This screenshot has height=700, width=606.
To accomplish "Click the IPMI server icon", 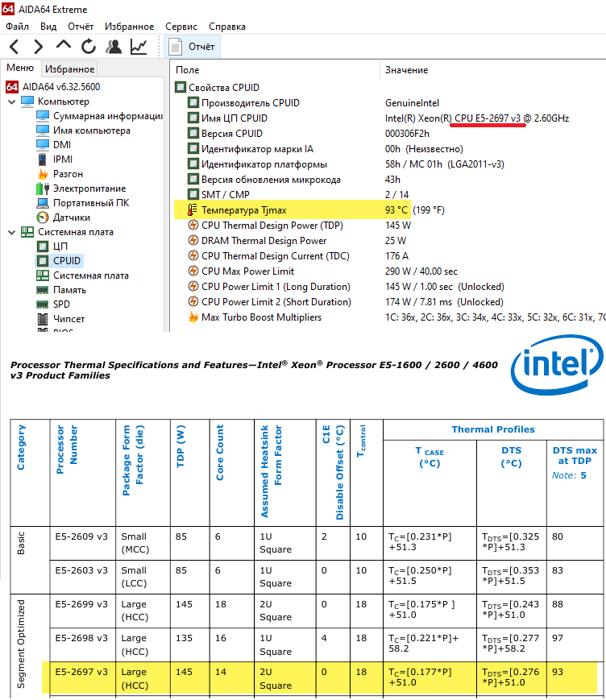I will click(x=43, y=159).
